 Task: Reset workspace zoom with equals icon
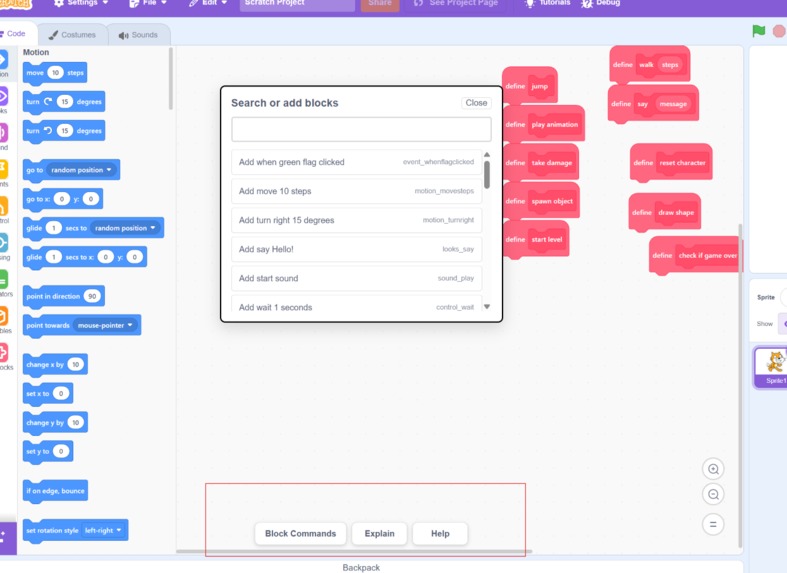[x=713, y=524]
